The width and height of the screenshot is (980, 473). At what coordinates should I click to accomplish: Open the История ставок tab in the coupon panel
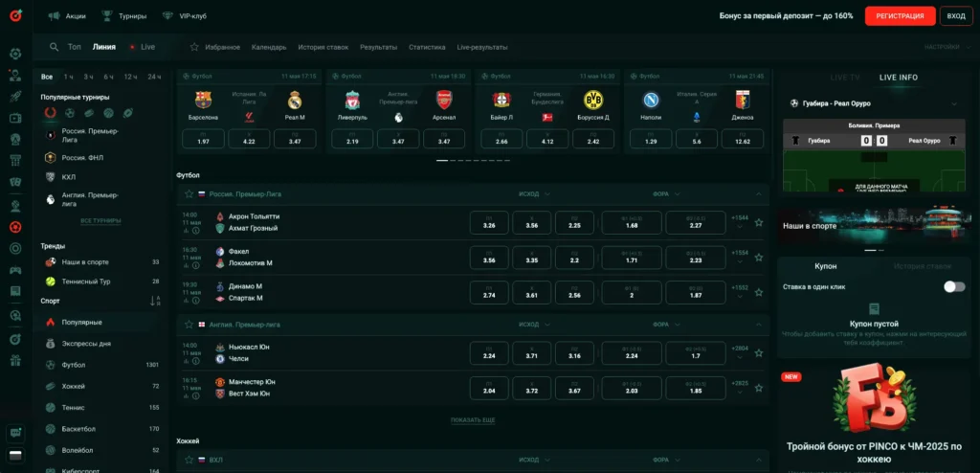tap(921, 266)
